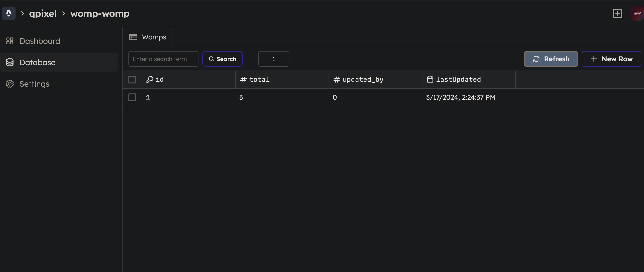Click the app logo icon in header
Screen dimensions: 644x272
(x=9, y=13)
